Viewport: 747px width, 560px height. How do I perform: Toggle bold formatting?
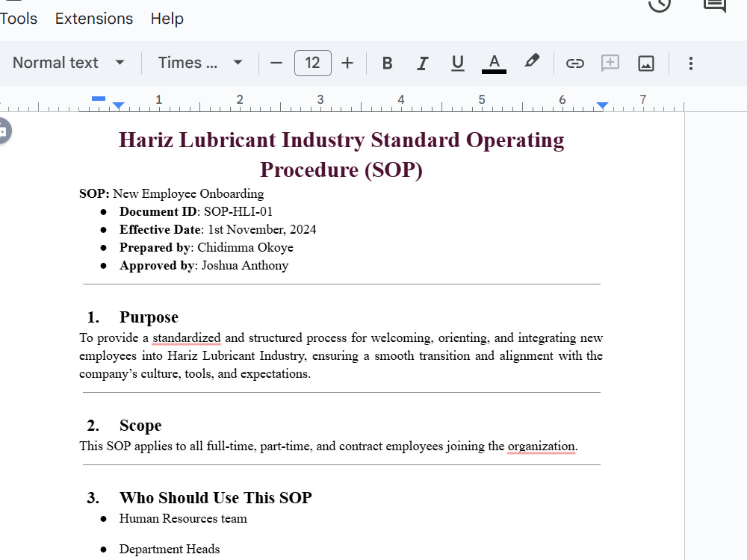[x=387, y=63]
